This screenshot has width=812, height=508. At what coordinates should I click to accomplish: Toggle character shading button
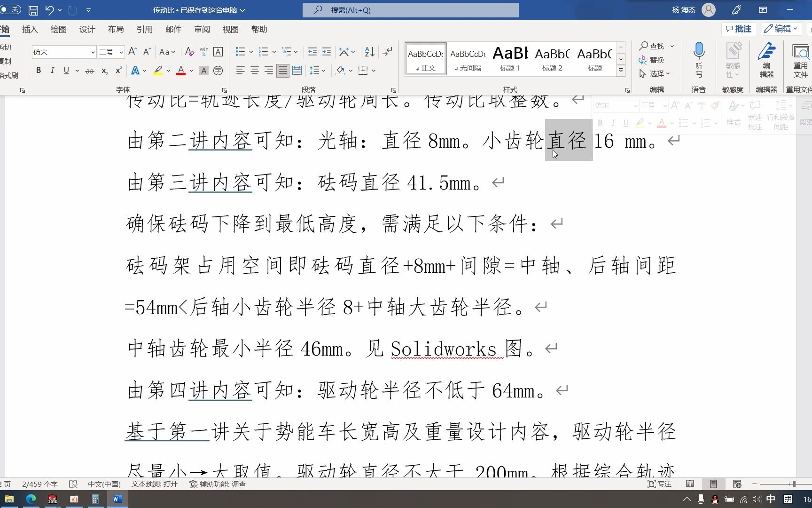coord(203,71)
